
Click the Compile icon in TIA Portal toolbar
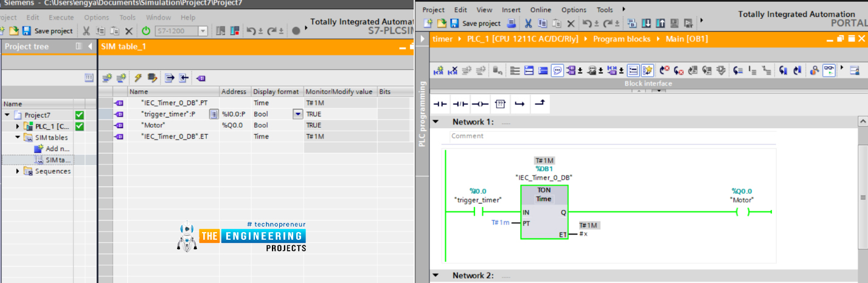632,23
